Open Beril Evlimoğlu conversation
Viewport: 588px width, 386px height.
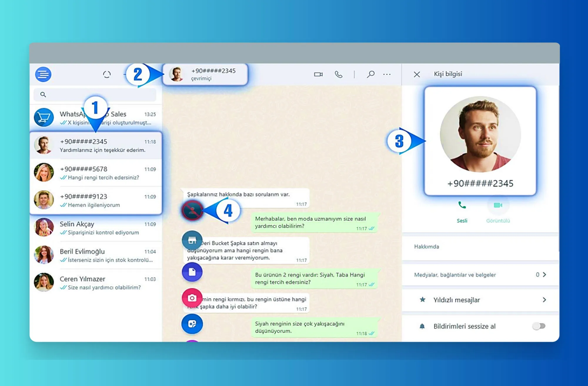coord(96,255)
